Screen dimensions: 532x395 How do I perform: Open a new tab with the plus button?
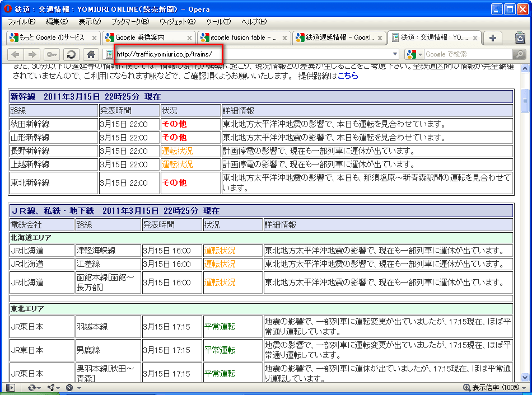coord(493,37)
